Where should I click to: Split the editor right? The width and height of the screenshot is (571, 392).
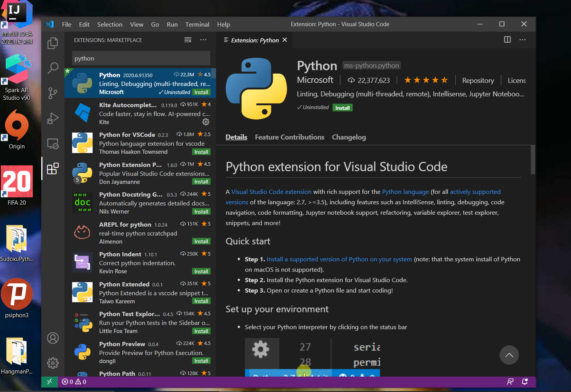507,40
